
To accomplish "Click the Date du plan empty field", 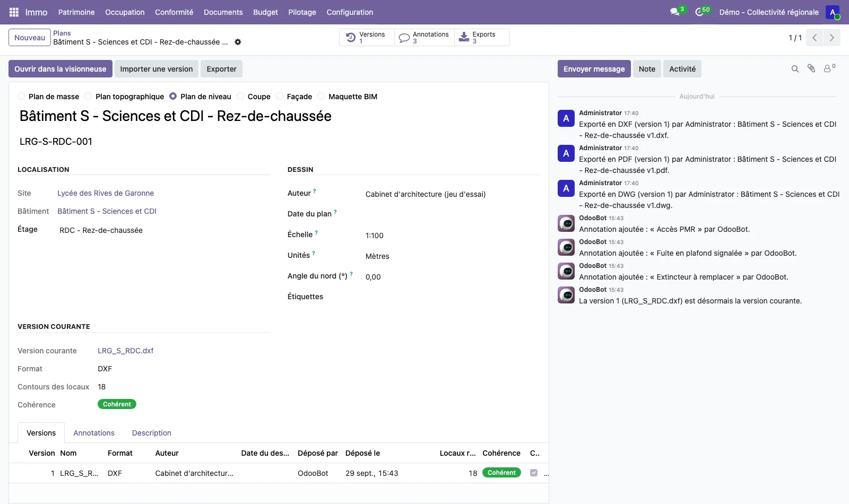I will (x=452, y=215).
